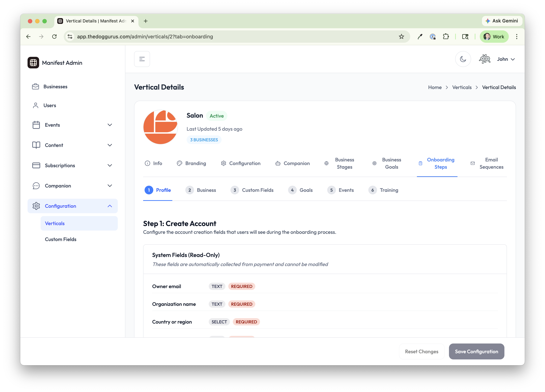
Task: Click Reset Changes
Action: click(x=422, y=351)
